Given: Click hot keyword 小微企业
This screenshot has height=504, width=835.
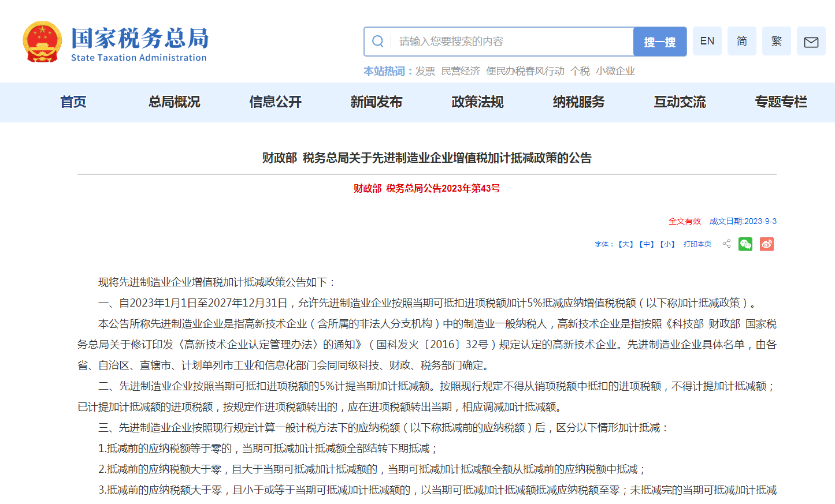Looking at the screenshot, I should point(615,71).
